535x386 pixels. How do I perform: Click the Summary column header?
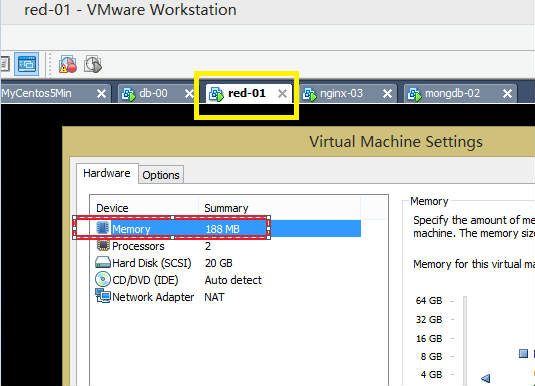click(226, 208)
